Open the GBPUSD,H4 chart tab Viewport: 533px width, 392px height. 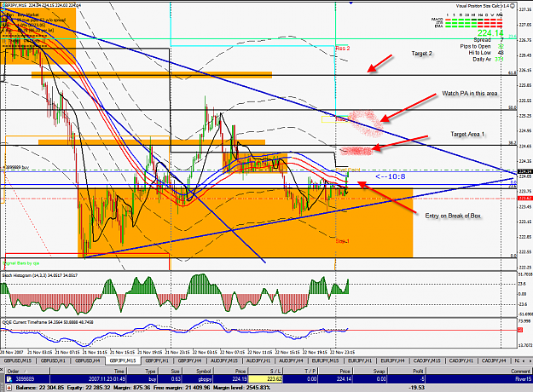coord(88,360)
